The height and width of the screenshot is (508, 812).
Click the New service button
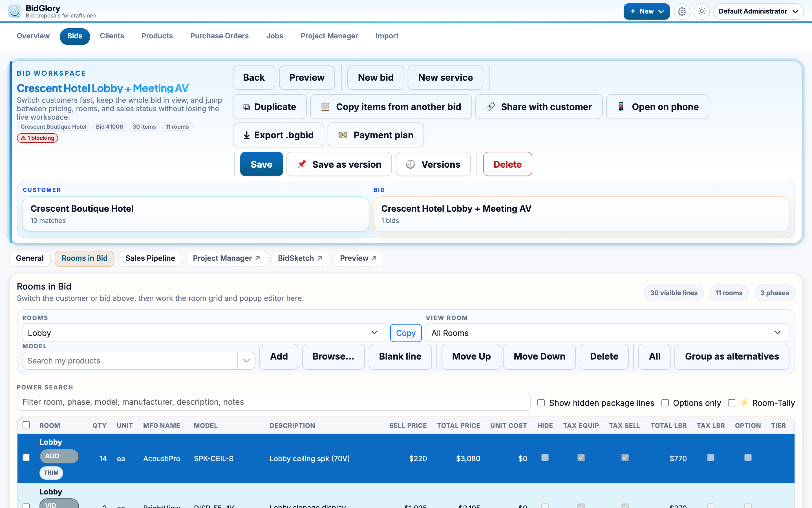point(445,78)
